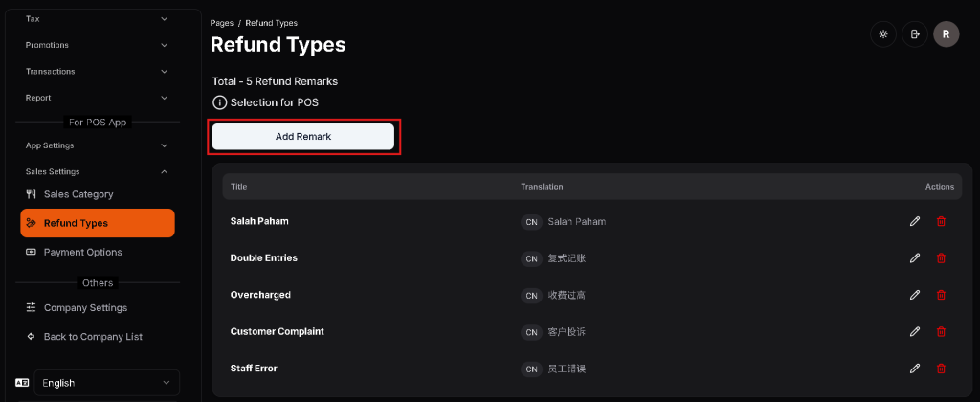Open Company Settings from sidebar
The width and height of the screenshot is (980, 402).
(x=85, y=308)
